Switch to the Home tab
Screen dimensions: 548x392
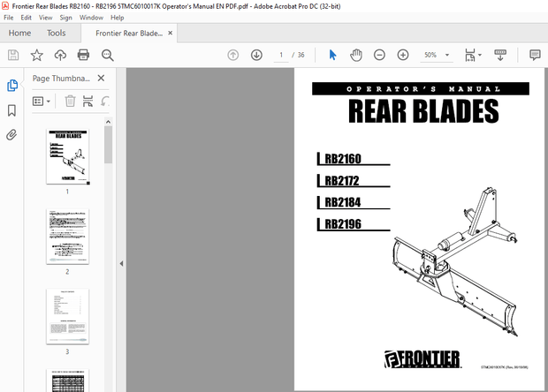[x=19, y=33]
